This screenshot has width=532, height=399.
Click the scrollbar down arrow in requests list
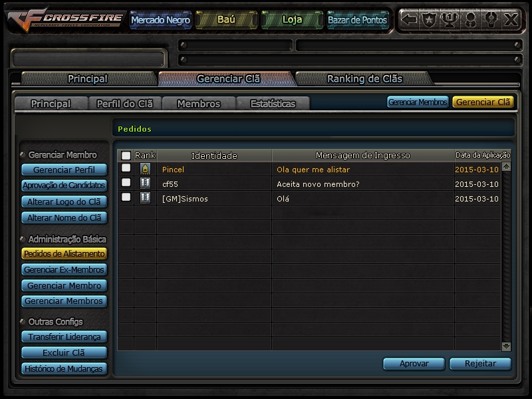click(x=506, y=346)
